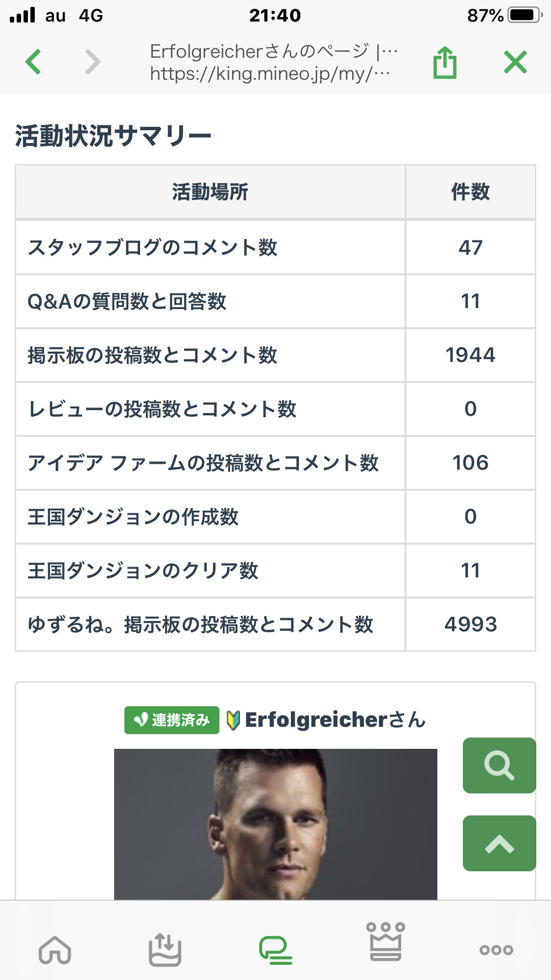Tap the gray forward arrow
This screenshot has height=980, width=551.
[x=93, y=62]
